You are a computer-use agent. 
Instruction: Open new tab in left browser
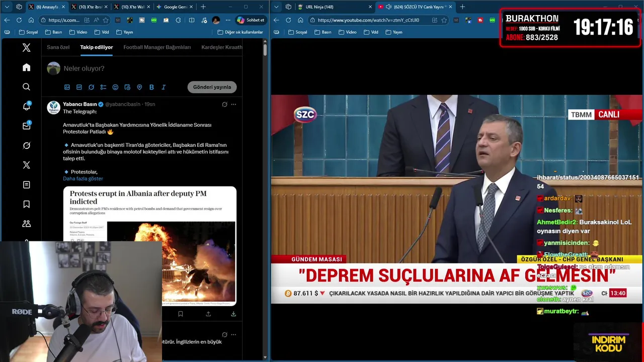(203, 7)
